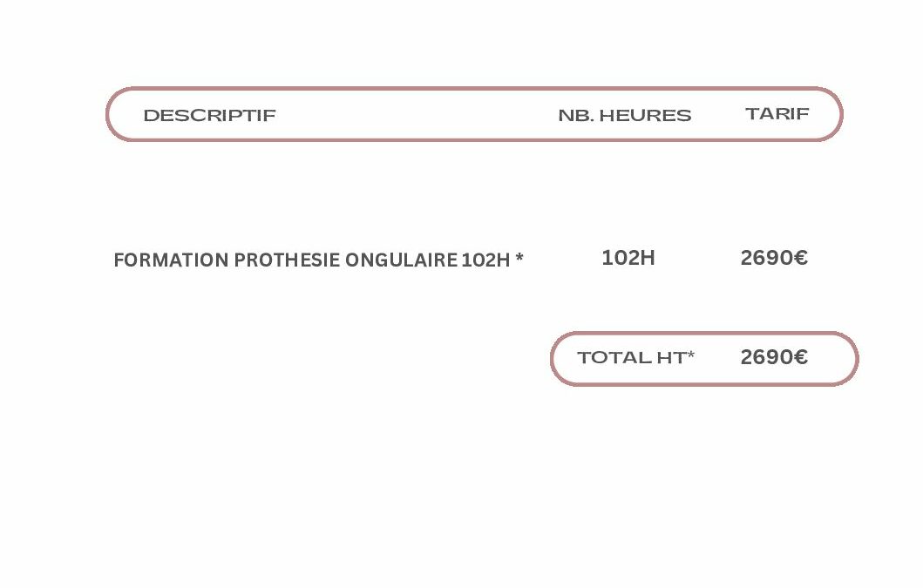Click the TARIF column header

coord(777,113)
